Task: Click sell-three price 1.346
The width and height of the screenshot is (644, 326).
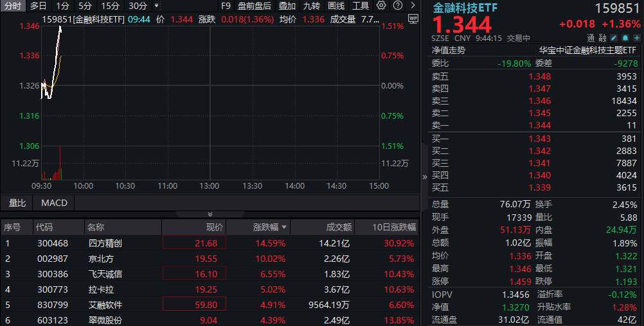Action: coord(539,101)
